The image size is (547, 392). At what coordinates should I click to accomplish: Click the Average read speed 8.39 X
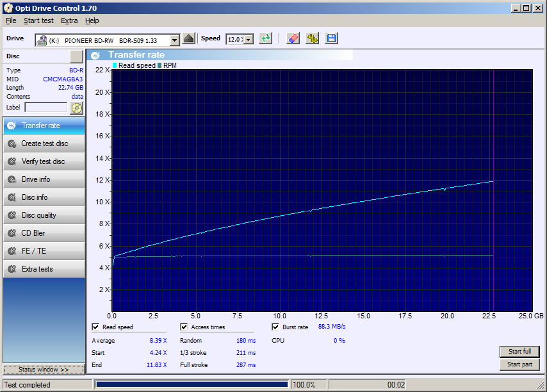(158, 340)
